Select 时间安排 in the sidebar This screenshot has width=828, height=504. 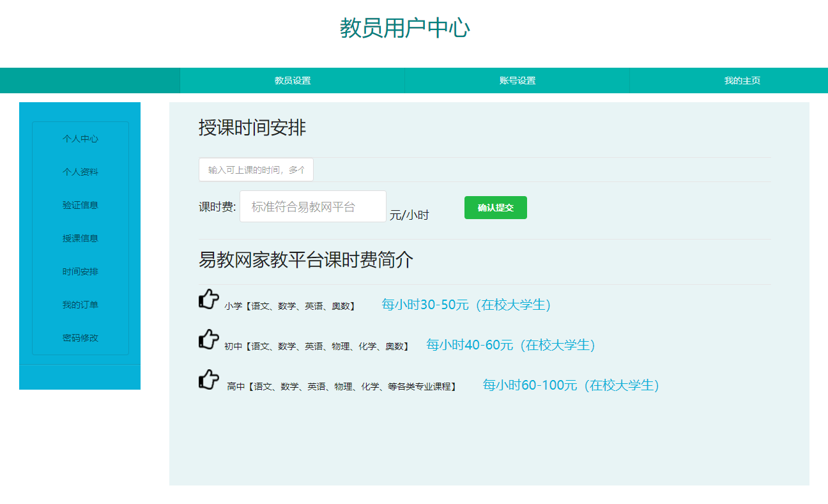pos(79,271)
